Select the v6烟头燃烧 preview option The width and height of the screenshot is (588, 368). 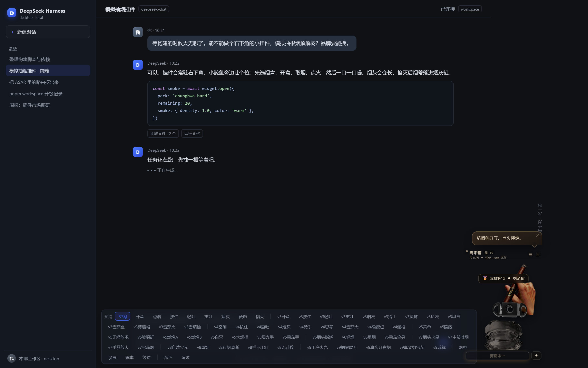click(323, 337)
